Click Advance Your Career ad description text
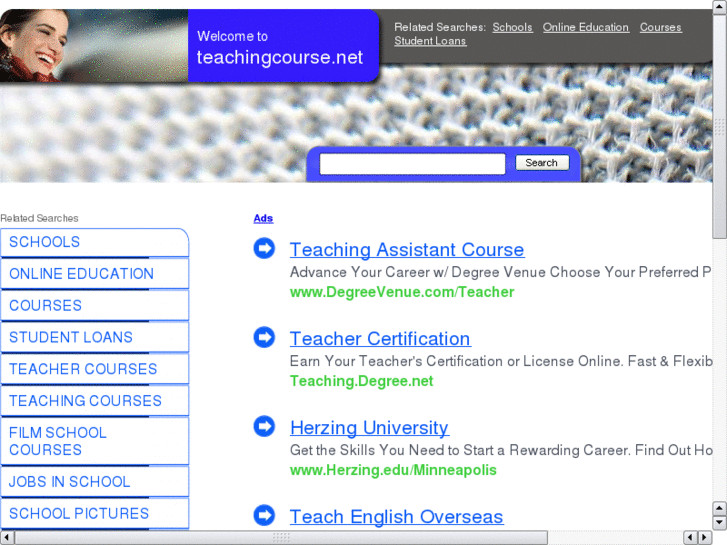 pos(500,272)
